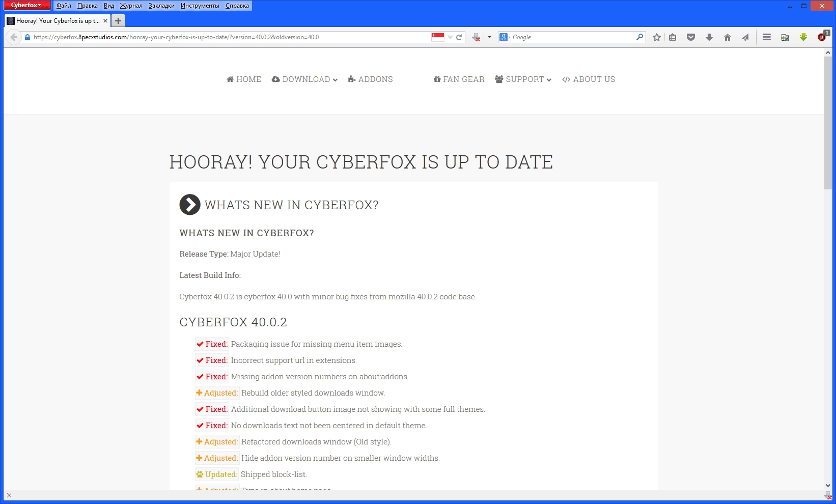Open the Правка menu
836x504 pixels.
[88, 6]
